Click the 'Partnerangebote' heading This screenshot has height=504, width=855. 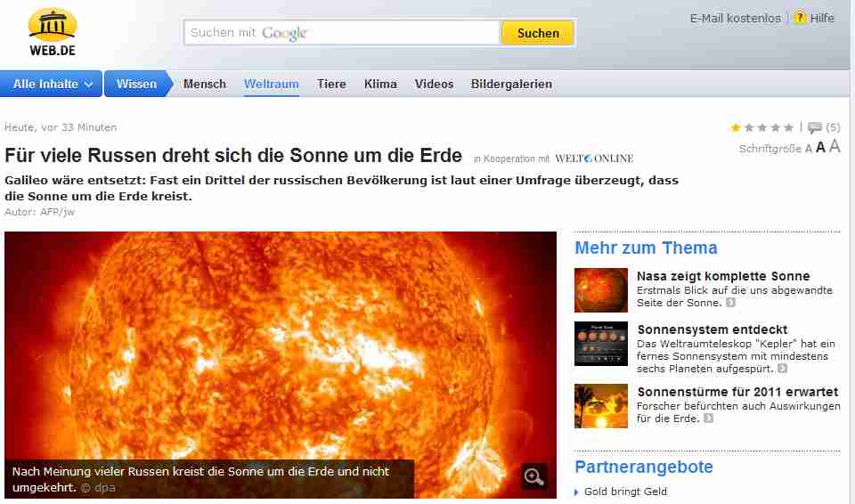[644, 467]
